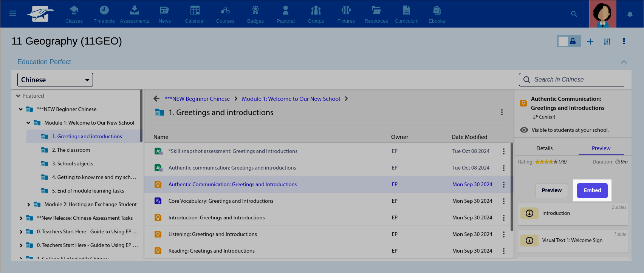This screenshot has width=644, height=273.
Task: Open Listening: Greetings and Introductions lesson
Action: (x=213, y=234)
